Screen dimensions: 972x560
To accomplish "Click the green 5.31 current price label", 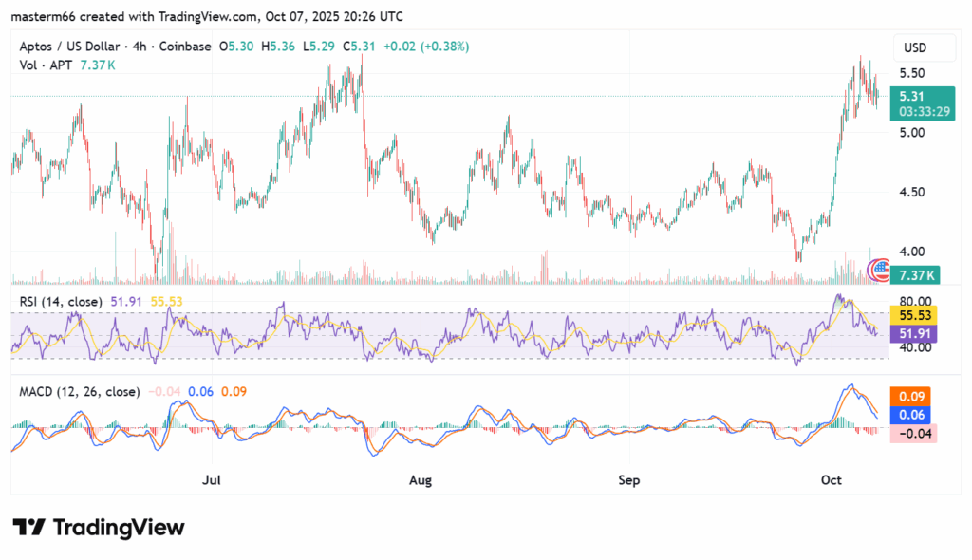I will pyautogui.click(x=911, y=96).
